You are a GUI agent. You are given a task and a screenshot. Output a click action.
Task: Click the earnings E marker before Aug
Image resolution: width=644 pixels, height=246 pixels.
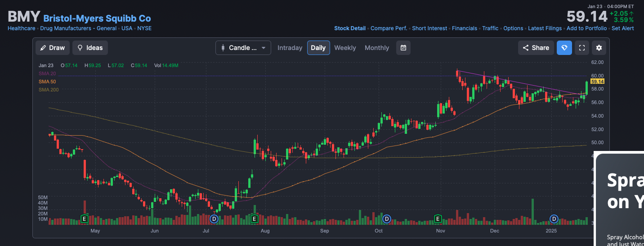click(254, 219)
